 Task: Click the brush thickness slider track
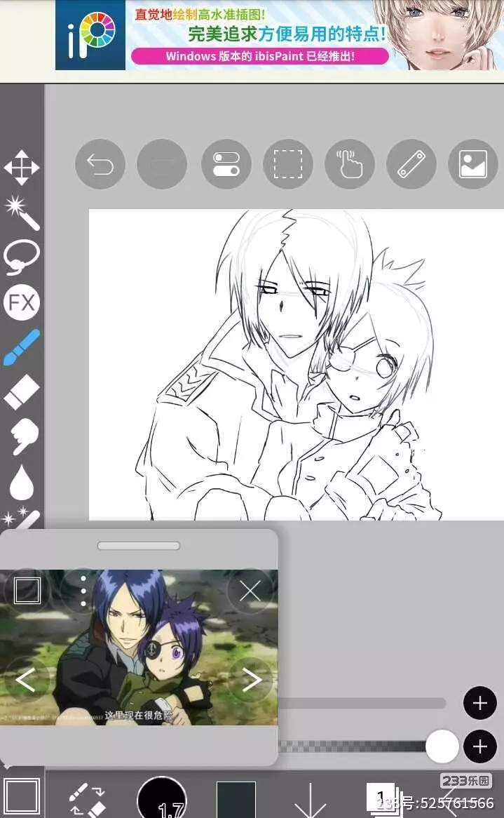point(362,703)
